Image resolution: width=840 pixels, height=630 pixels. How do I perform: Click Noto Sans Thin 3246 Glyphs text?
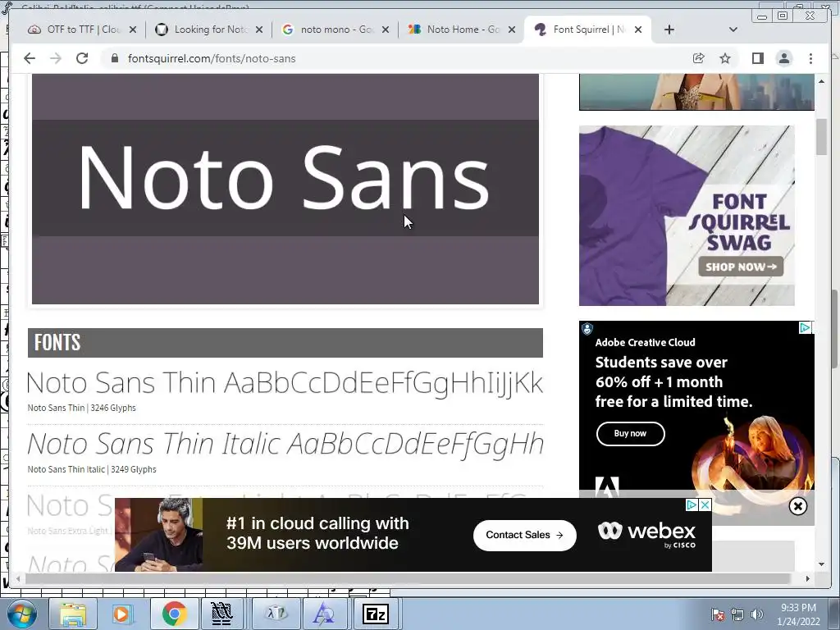coord(81,408)
